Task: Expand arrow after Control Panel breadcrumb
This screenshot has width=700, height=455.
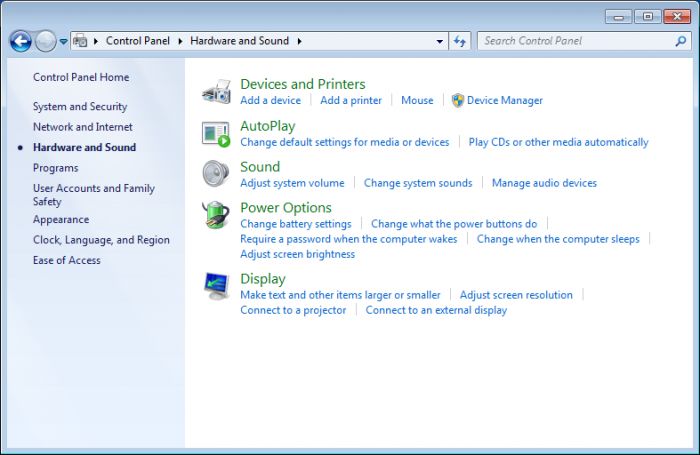Action: point(180,41)
